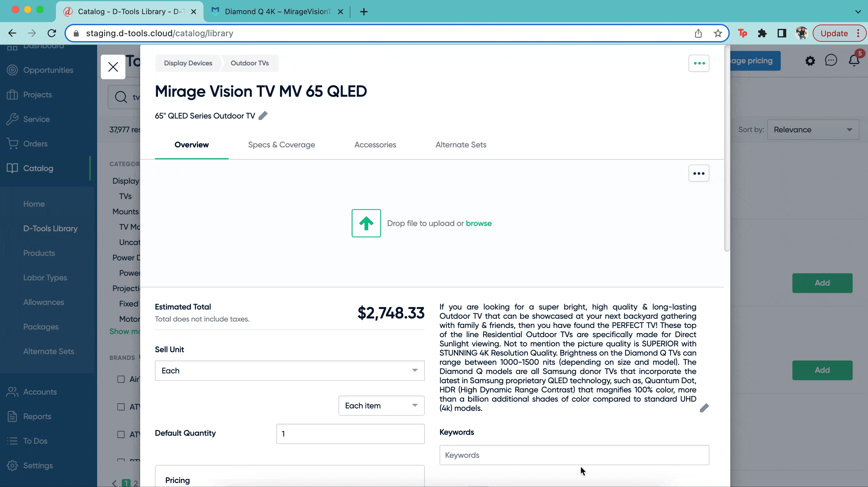Open Home in sidebar submenu

34,204
